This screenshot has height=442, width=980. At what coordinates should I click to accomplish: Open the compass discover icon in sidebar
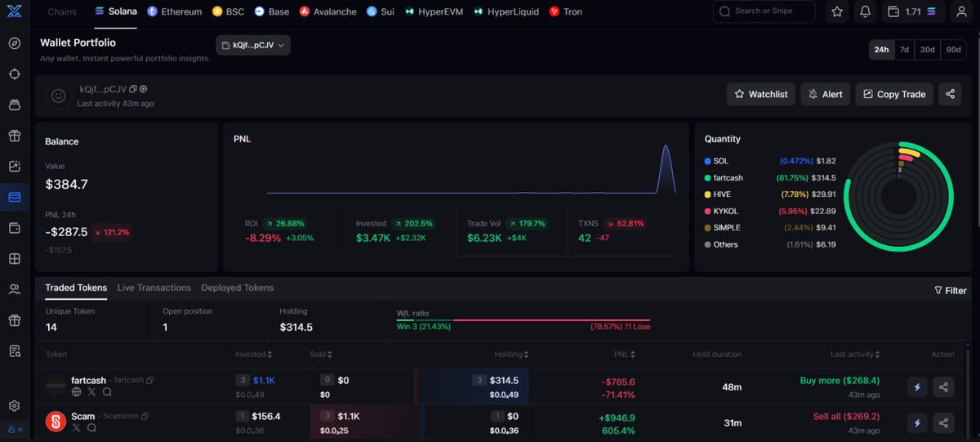tap(15, 43)
